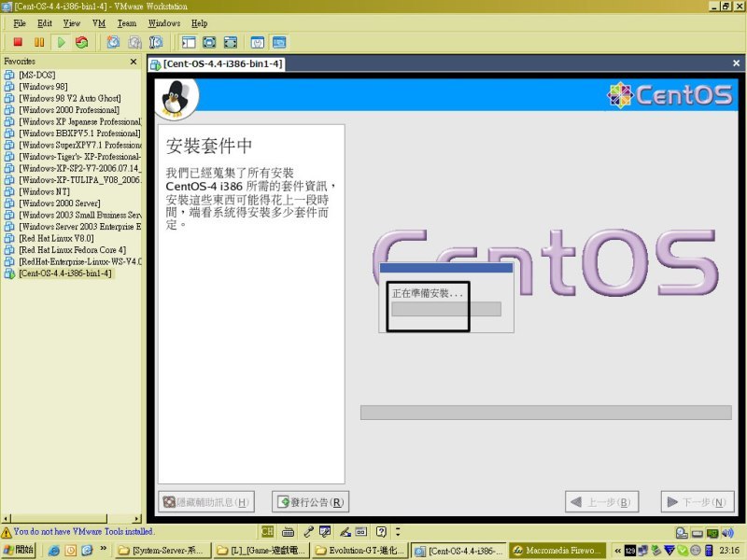Expand hidden system tray icons chevron
Image resolution: width=747 pixels, height=560 pixels.
[618, 551]
